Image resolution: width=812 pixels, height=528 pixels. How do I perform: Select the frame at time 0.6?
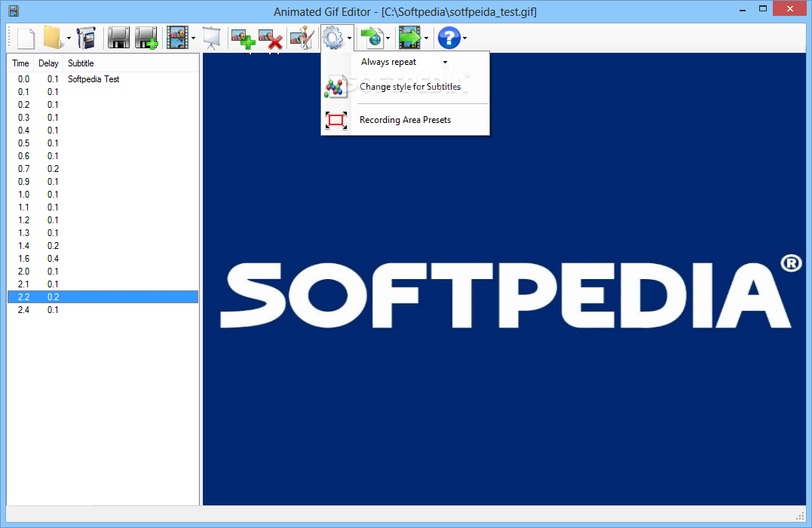pyautogui.click(x=103, y=156)
